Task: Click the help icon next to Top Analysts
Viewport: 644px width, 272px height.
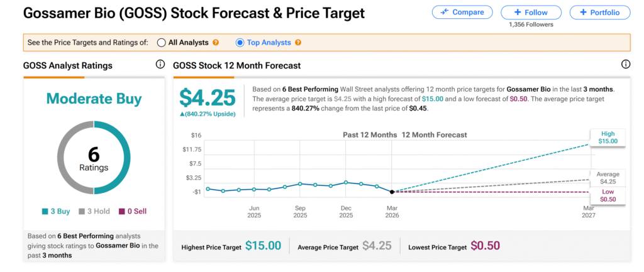Action: click(x=298, y=43)
